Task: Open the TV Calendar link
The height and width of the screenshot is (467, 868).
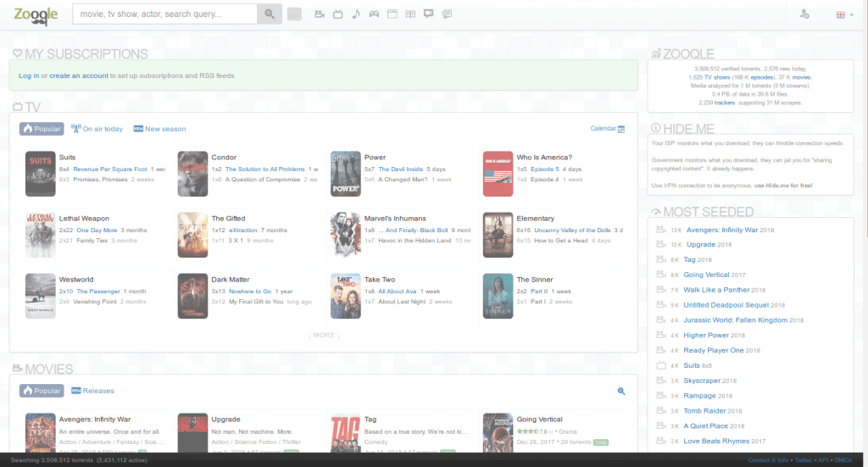Action: click(x=607, y=129)
